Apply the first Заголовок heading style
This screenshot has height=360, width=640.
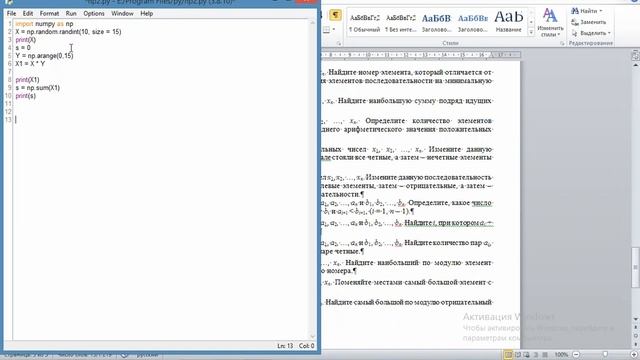pos(436,22)
